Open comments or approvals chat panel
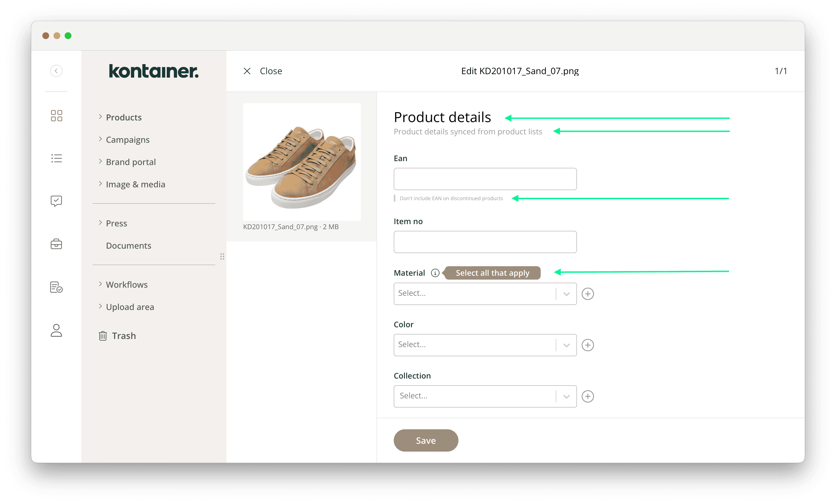Image resolution: width=836 pixels, height=504 pixels. 56,201
